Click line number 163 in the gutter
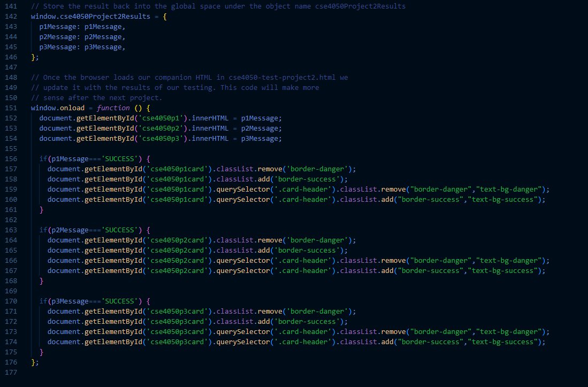 point(11,230)
